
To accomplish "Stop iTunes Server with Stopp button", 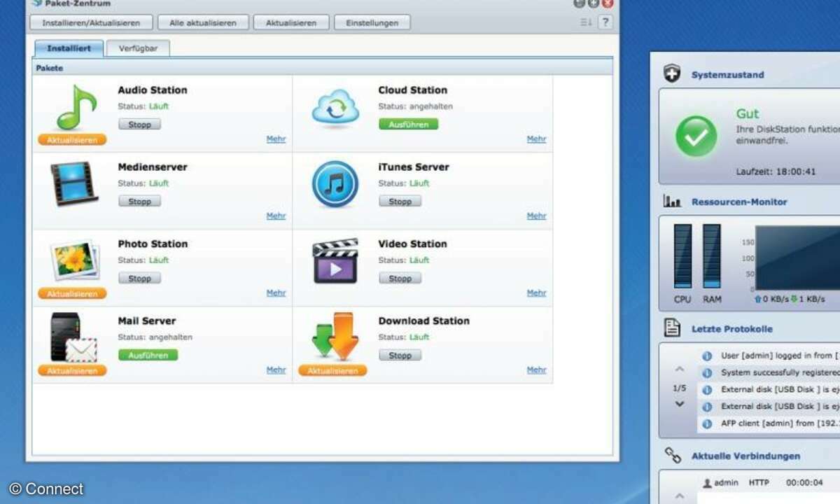I will coord(400,201).
